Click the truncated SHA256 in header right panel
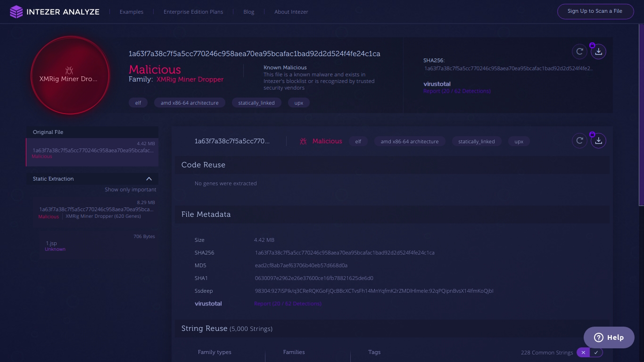The image size is (644, 362). pyautogui.click(x=508, y=68)
